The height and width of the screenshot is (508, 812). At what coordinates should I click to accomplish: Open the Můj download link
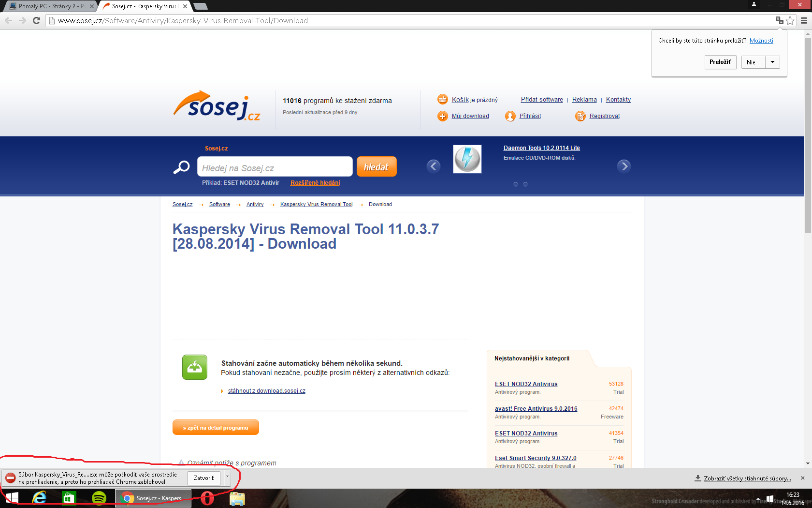(x=470, y=116)
